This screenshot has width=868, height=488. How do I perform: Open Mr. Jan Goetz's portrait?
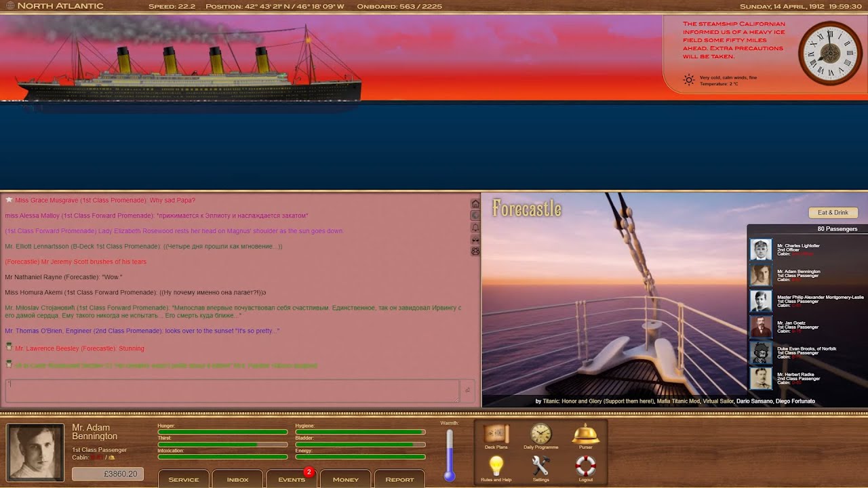click(761, 327)
